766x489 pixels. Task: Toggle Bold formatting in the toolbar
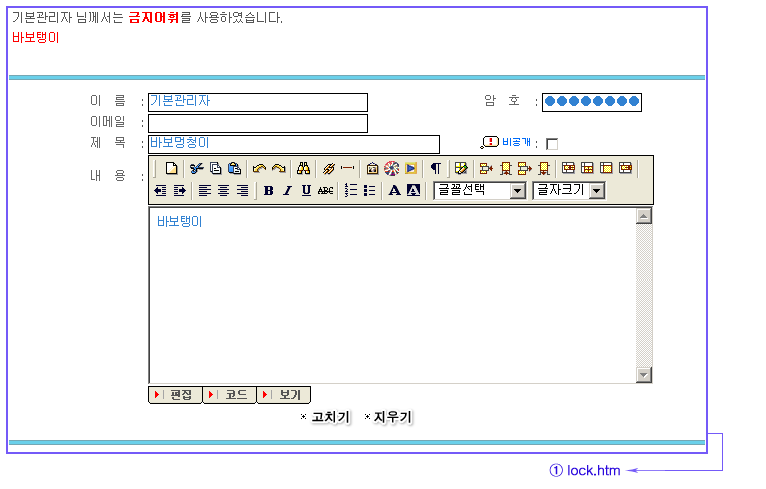tap(268, 190)
